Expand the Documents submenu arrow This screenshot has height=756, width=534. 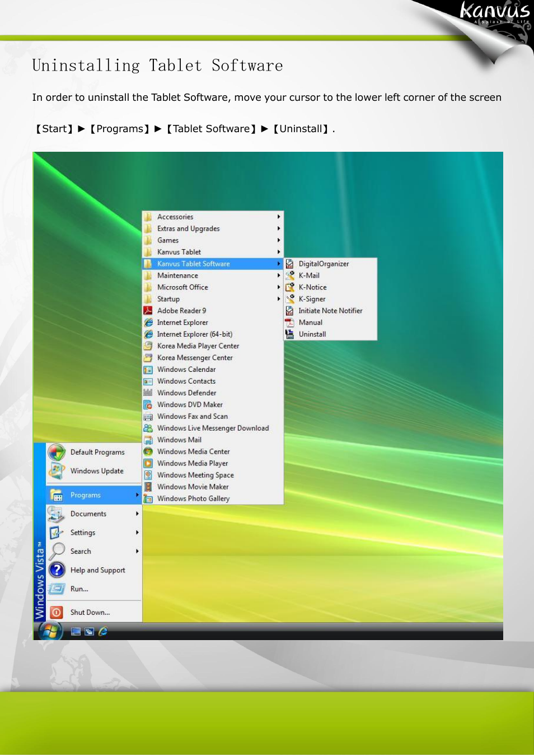(137, 514)
